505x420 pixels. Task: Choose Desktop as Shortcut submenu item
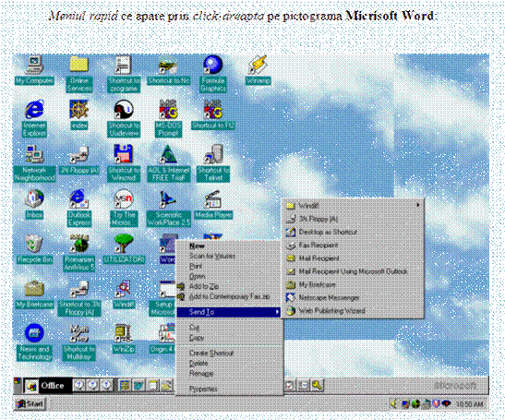pos(353,233)
